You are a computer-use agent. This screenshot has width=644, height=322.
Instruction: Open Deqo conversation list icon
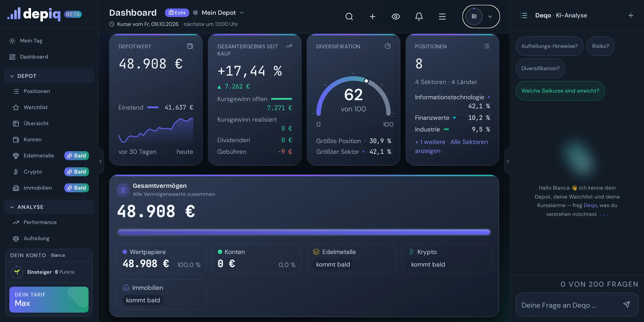click(x=524, y=15)
